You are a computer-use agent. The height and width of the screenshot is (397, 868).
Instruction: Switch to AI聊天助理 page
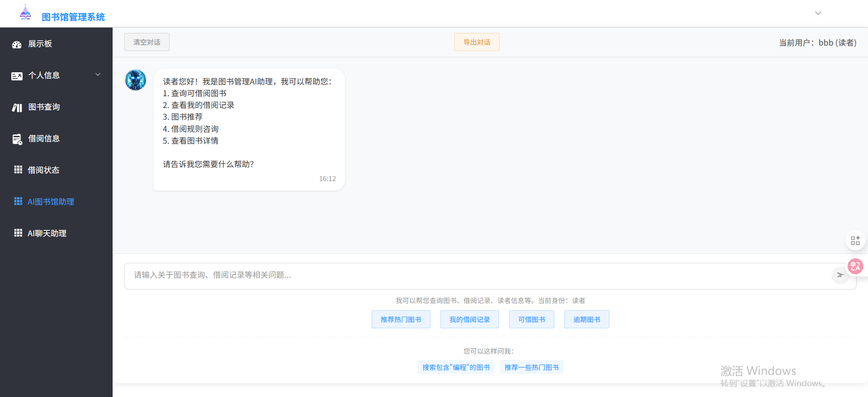point(56,234)
